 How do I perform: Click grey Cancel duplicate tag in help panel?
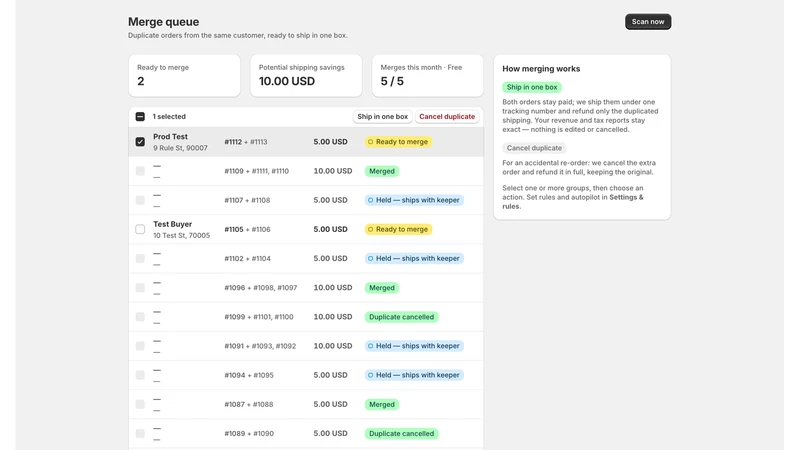[534, 148]
